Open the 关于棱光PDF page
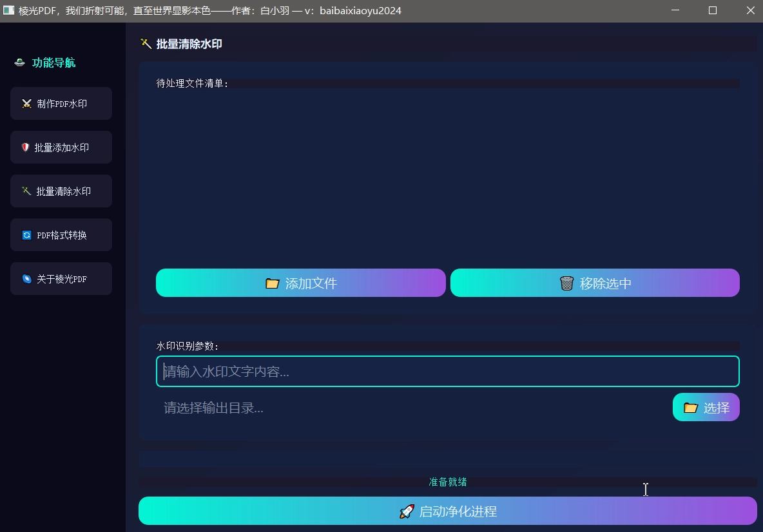Screen dimensions: 763x532 pos(61,279)
